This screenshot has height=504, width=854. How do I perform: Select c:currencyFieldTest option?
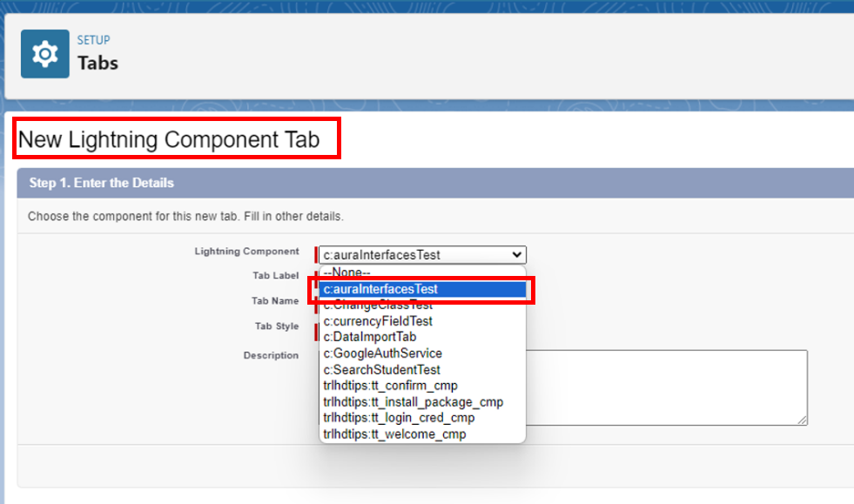point(422,321)
